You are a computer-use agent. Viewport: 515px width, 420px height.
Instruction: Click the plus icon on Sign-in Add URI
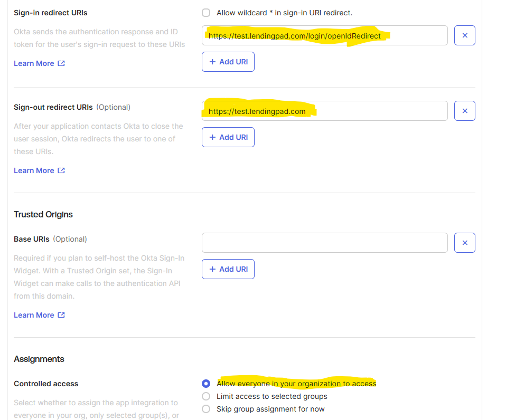point(213,61)
